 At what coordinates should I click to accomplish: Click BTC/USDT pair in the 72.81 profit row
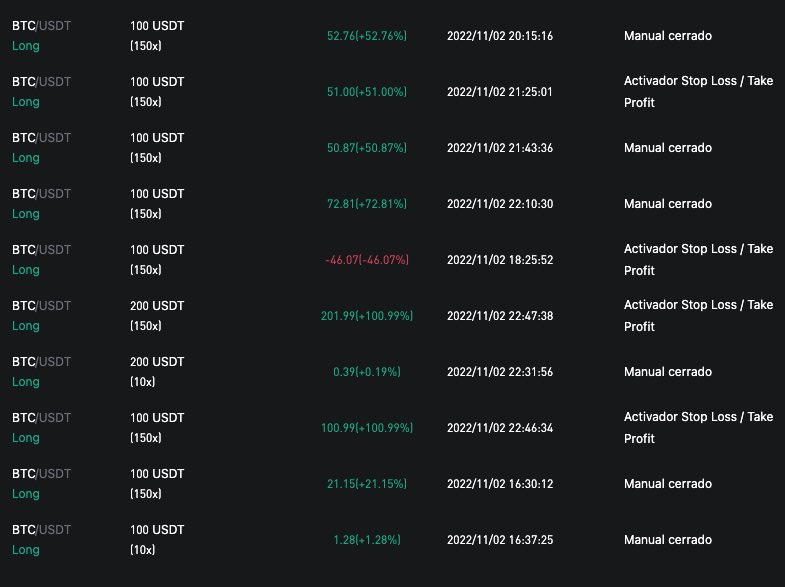tap(41, 194)
